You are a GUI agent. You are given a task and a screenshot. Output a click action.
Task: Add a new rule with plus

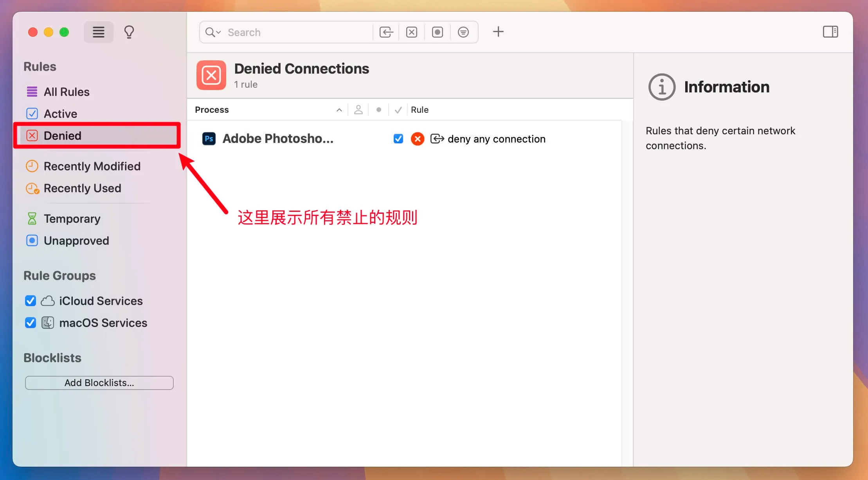498,32
